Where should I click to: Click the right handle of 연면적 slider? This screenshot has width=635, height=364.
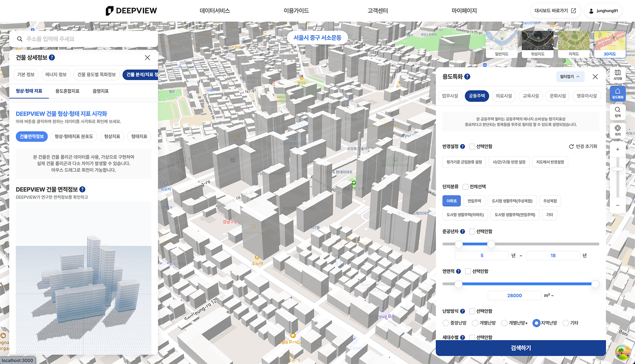[595, 284]
